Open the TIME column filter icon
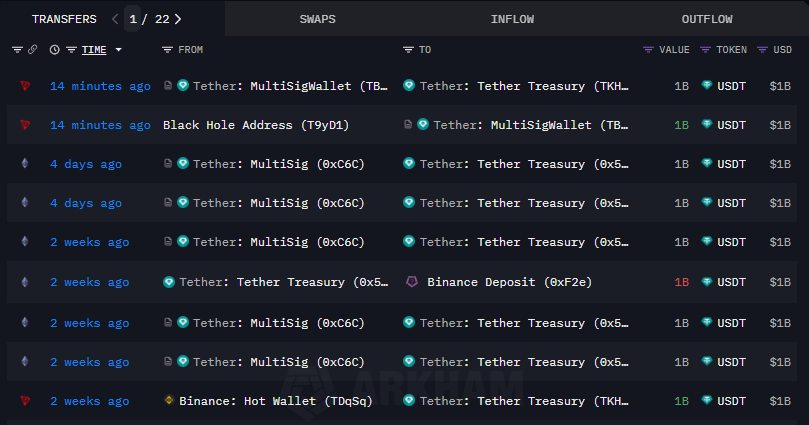This screenshot has height=425, width=809. click(71, 50)
